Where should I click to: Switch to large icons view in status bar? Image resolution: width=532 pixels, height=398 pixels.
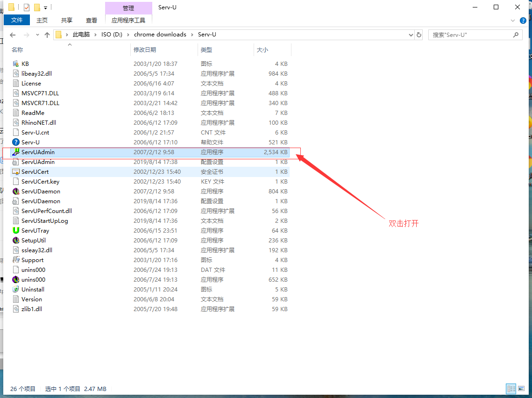pos(521,389)
